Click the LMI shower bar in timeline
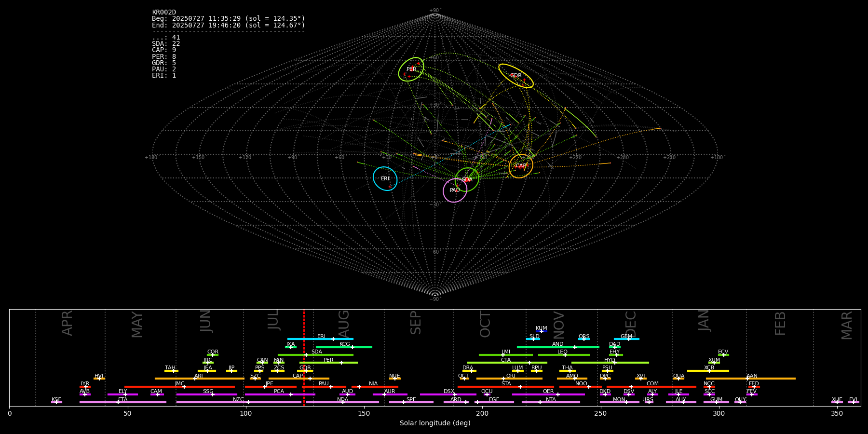 506,355
